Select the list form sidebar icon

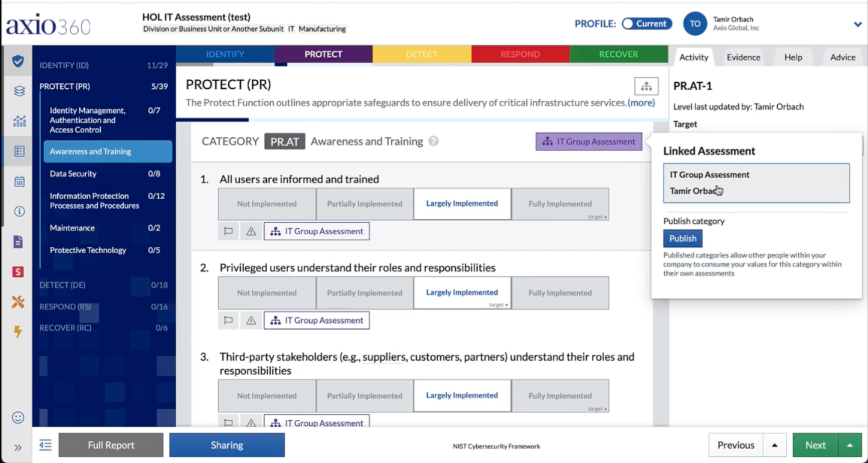(19, 151)
